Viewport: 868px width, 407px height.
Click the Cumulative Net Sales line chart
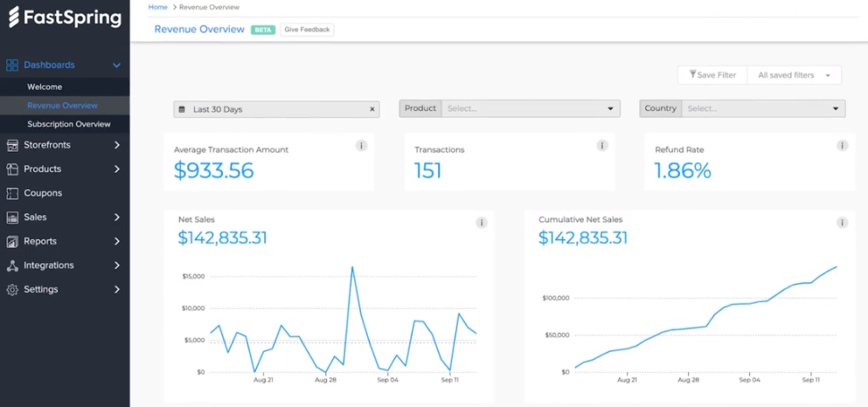[x=706, y=317]
